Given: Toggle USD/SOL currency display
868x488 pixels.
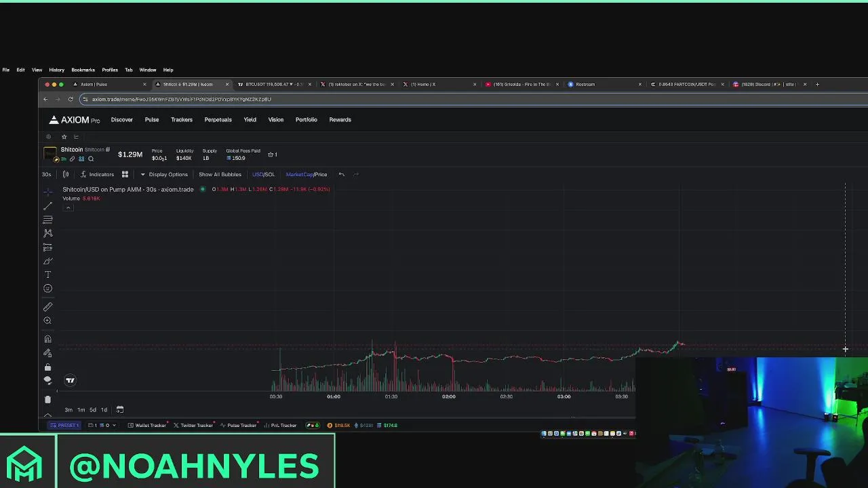Looking at the screenshot, I should tap(263, 174).
